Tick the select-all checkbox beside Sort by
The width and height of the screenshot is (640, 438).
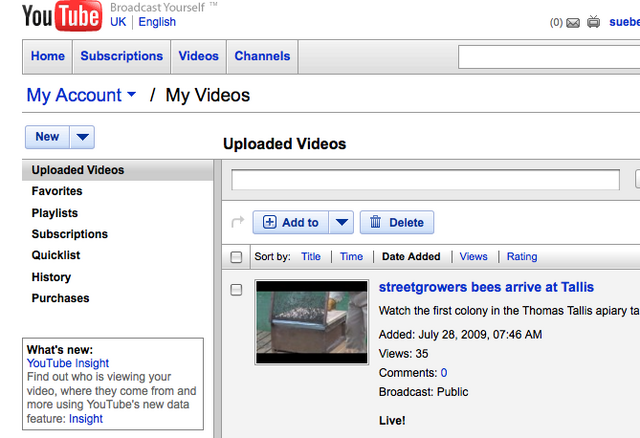(236, 257)
